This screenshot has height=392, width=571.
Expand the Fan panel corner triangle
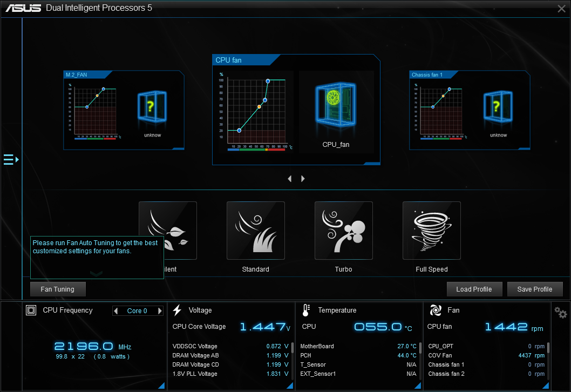point(546,386)
